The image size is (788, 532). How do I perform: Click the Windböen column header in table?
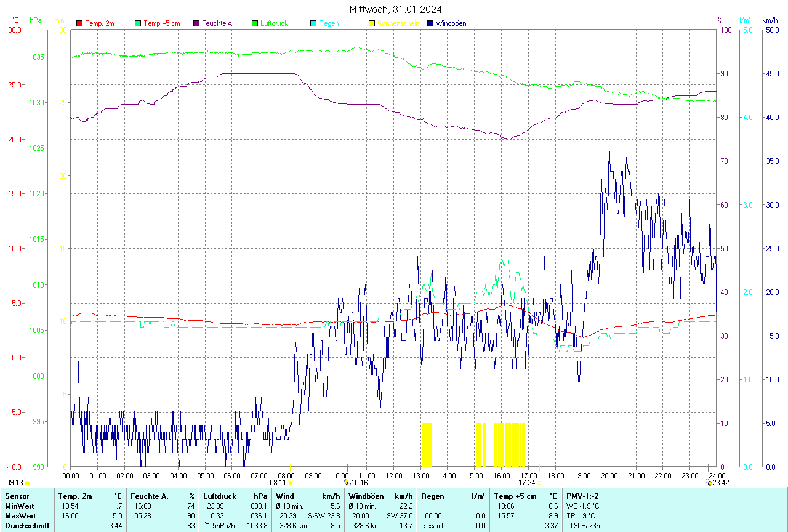pyautogui.click(x=366, y=496)
